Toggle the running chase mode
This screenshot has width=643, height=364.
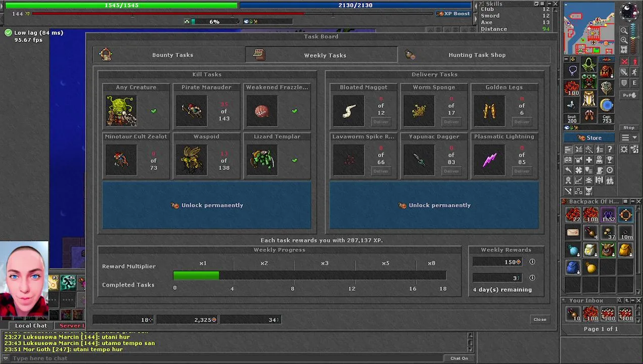point(635,72)
